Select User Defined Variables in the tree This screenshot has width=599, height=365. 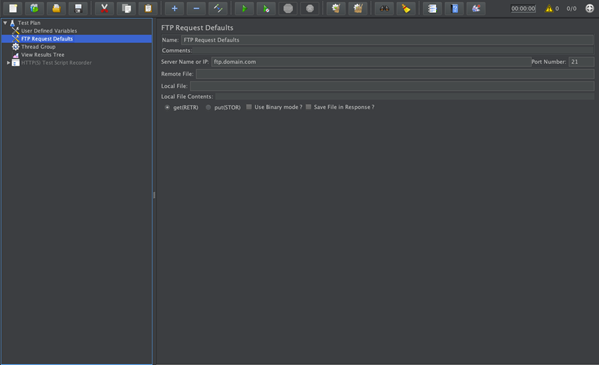click(x=49, y=31)
